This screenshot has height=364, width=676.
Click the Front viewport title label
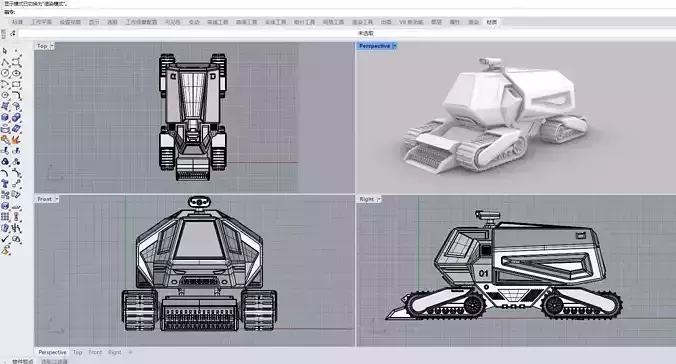point(44,199)
